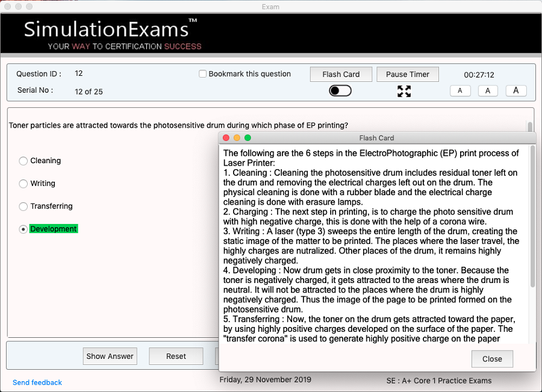Select the largest font size A icon

coord(516,90)
